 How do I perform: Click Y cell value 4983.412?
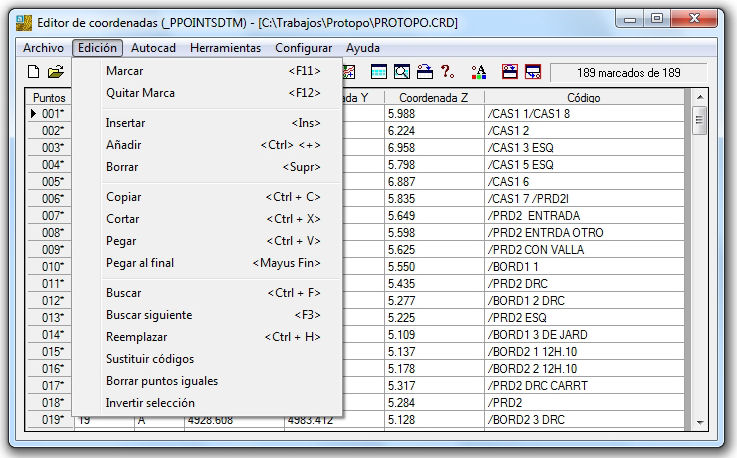(x=334, y=422)
